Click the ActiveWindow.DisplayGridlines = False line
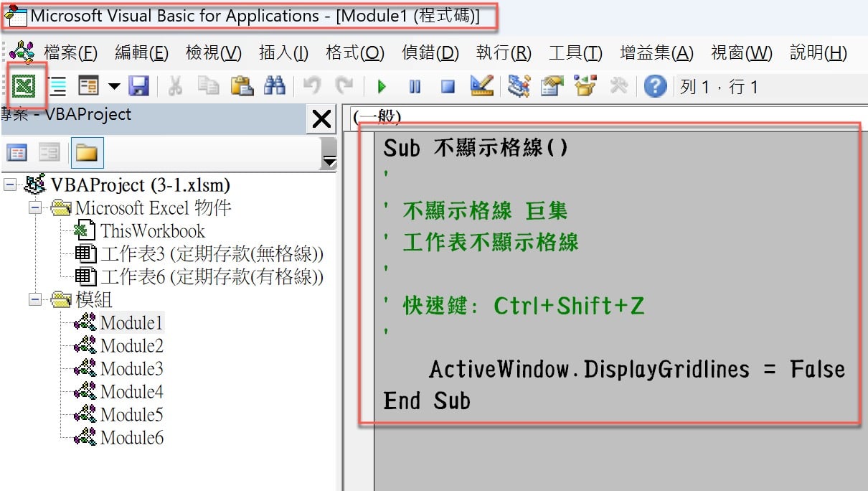Screen dimensions: 868x491 (637, 370)
